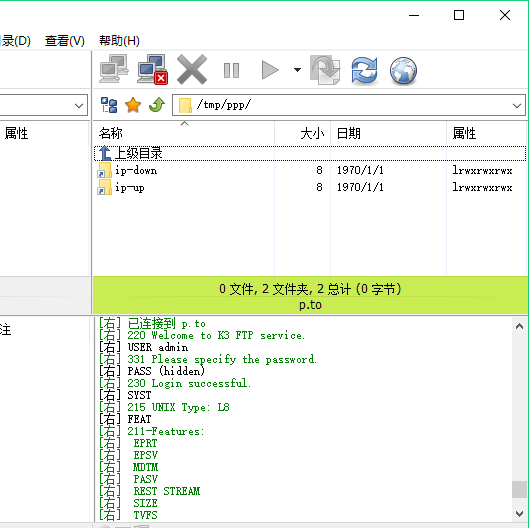Go up using green arrow icon
529x528 pixels.
pyautogui.click(x=157, y=105)
